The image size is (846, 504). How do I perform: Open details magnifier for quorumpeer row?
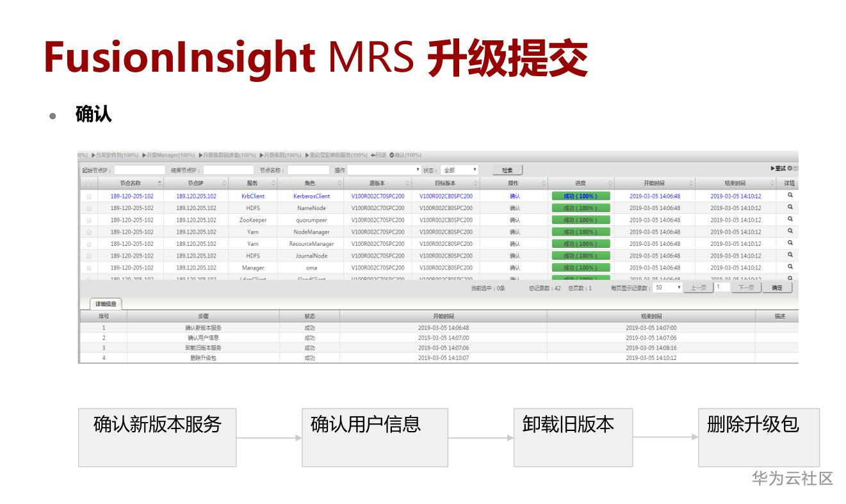pos(790,219)
